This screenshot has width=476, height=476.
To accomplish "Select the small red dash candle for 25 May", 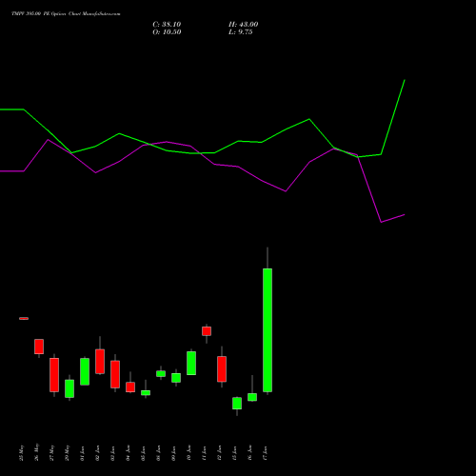I will point(24,318).
